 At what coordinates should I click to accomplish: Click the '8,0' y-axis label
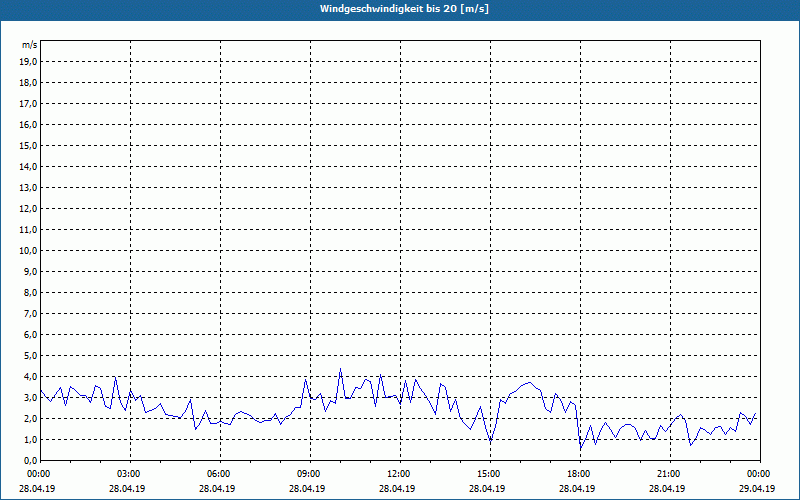click(31, 292)
